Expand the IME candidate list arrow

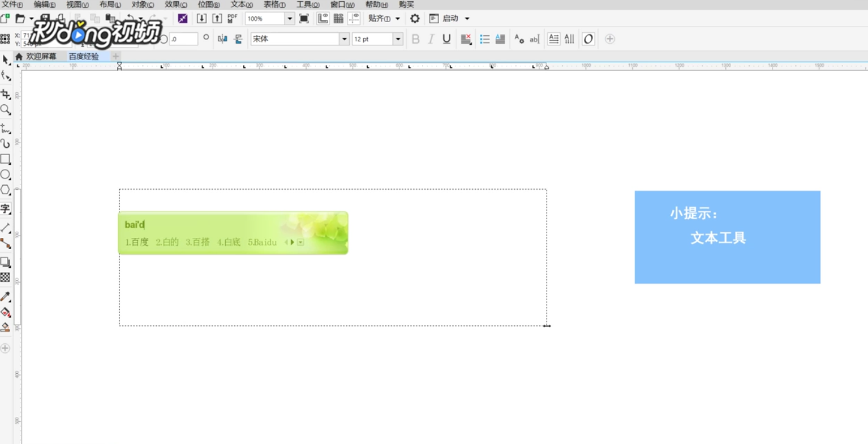tap(300, 242)
